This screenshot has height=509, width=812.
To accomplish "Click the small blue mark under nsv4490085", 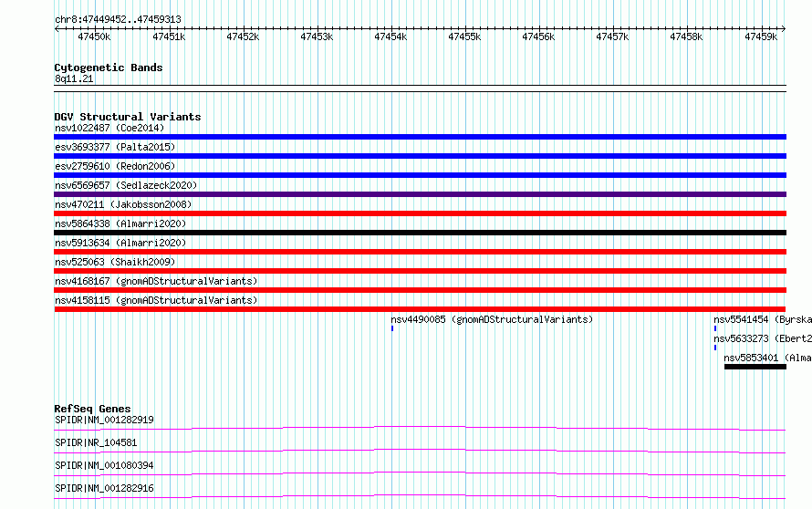I will pos(392,328).
